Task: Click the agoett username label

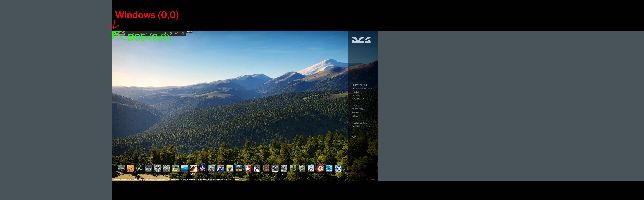Action: (x=189, y=32)
